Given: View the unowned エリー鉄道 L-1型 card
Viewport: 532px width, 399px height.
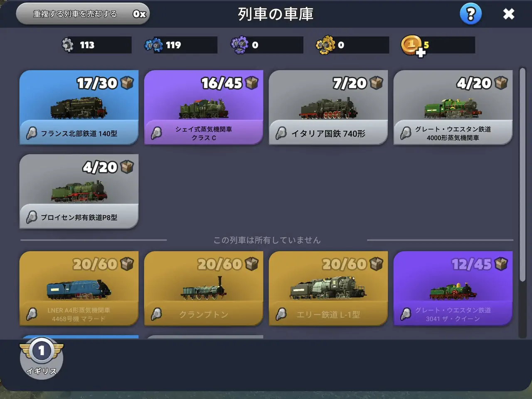Looking at the screenshot, I should tap(328, 288).
